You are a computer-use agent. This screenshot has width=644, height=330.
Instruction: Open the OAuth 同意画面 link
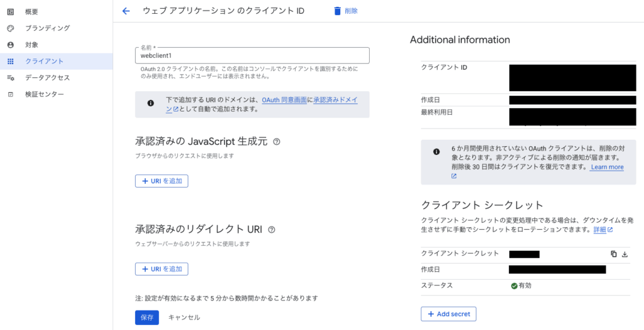tap(284, 100)
